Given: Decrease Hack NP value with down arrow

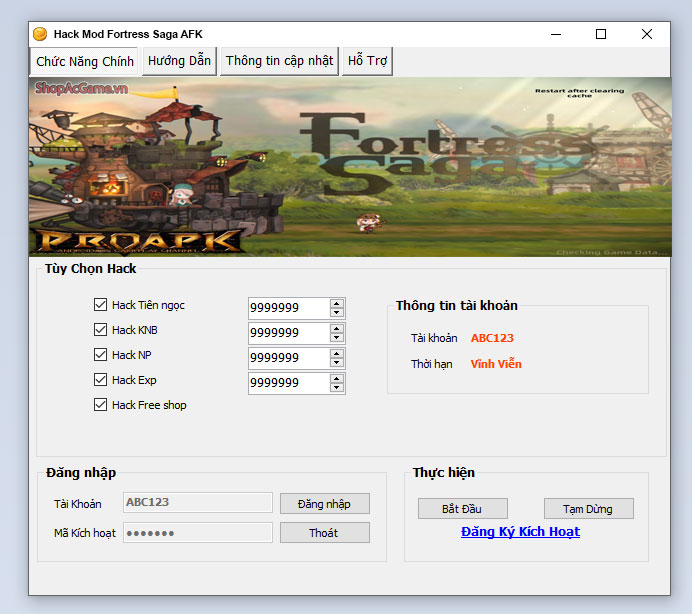Looking at the screenshot, I should point(337,362).
